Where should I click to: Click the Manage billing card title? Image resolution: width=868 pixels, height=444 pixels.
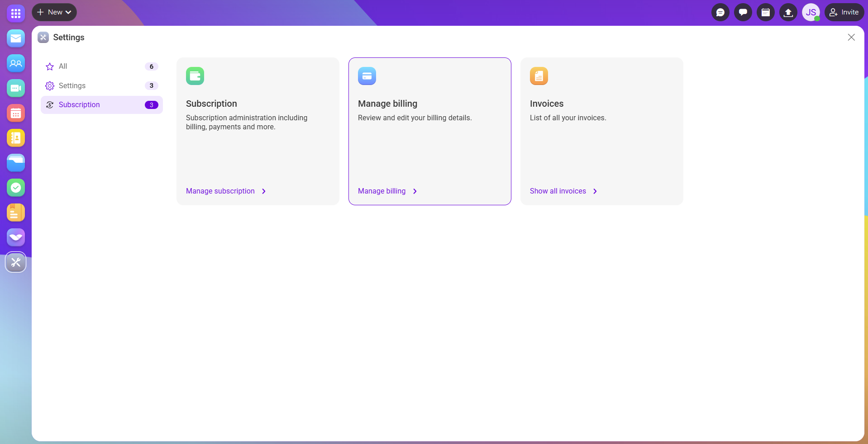click(x=387, y=104)
